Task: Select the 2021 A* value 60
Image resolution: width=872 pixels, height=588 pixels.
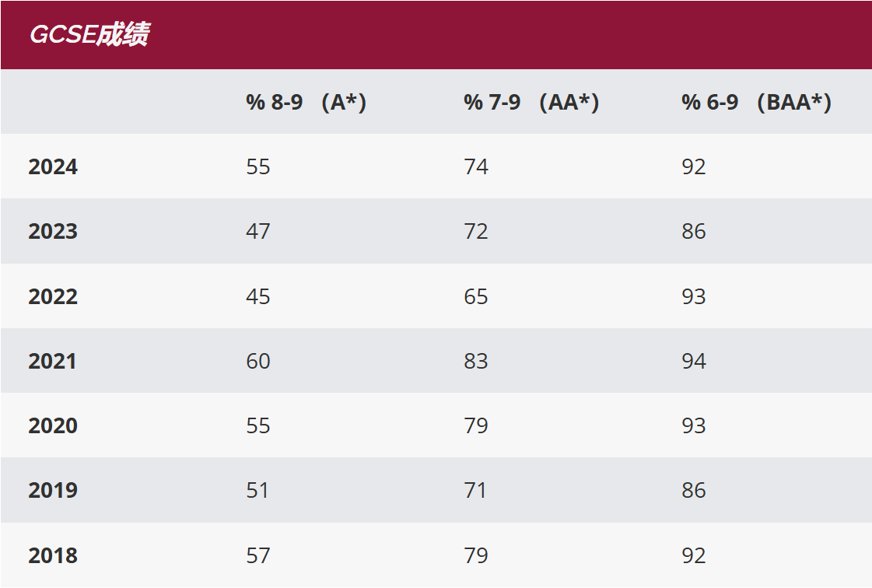Action: 258,362
